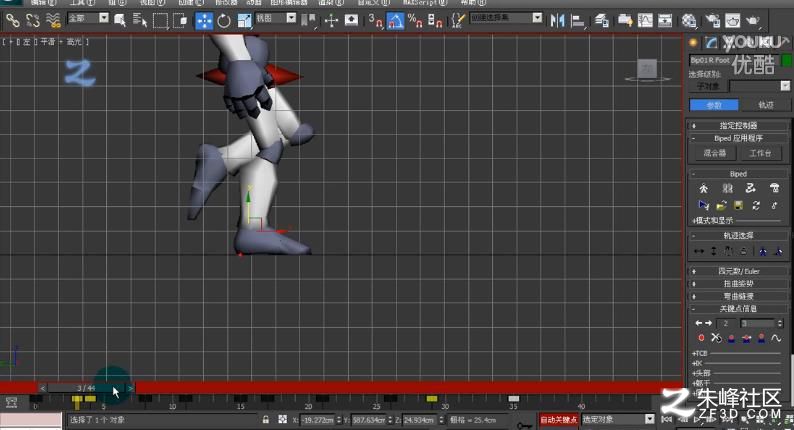The width and height of the screenshot is (794, 430).
Task: Click the 工作台 (Workbench) button
Action: [x=760, y=153]
